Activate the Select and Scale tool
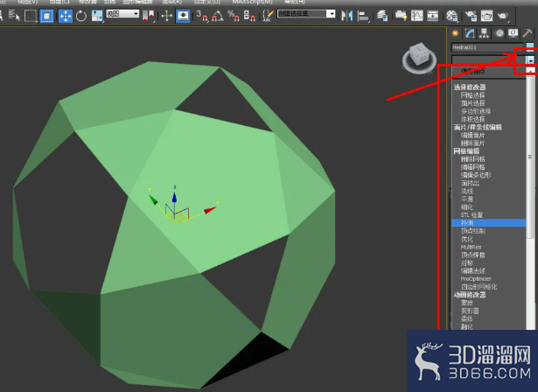This screenshot has height=392, width=538. click(x=97, y=16)
